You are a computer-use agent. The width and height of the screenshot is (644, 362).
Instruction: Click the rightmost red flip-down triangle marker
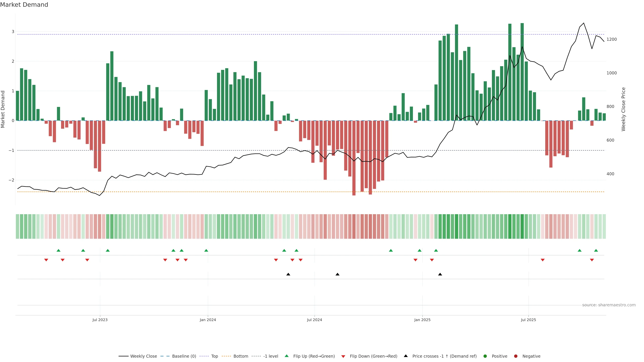coord(592,260)
